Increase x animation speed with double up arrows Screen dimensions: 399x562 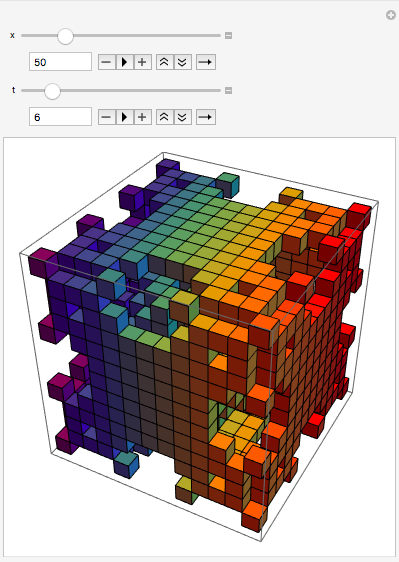(165, 62)
